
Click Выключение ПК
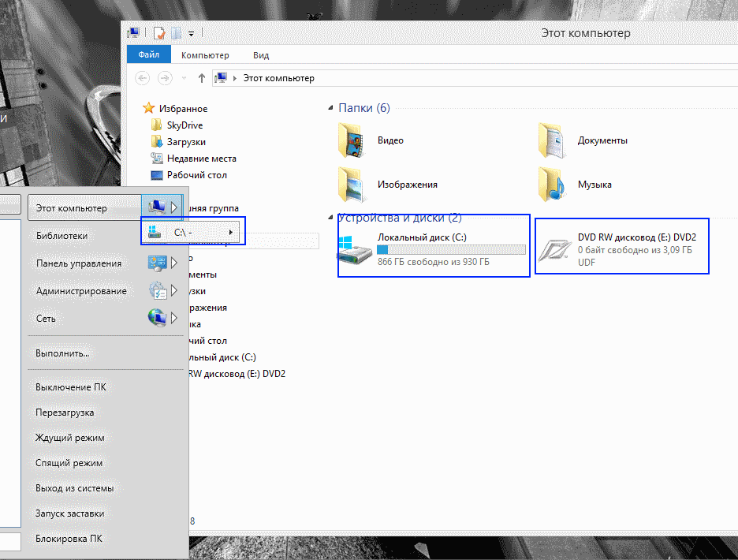(x=71, y=387)
